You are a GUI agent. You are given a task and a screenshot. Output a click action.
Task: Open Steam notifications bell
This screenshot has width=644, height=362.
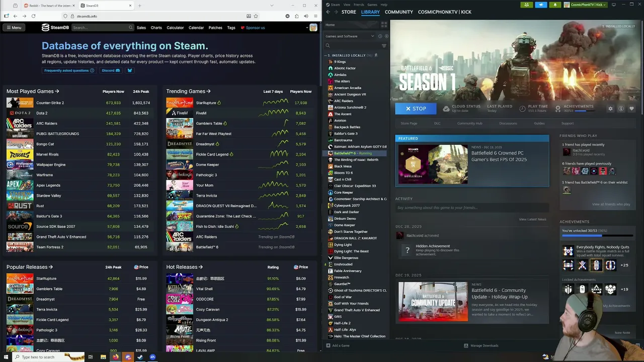[x=555, y=5]
